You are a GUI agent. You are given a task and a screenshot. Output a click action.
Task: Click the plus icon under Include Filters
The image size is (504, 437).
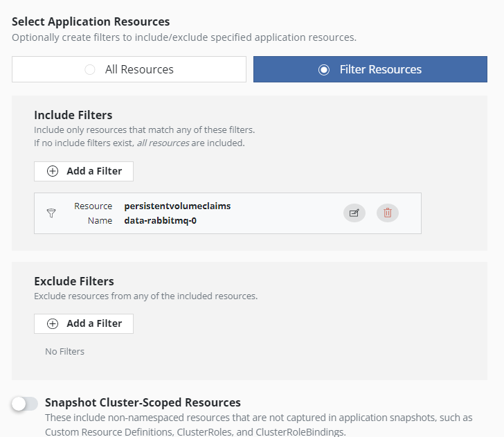[53, 171]
